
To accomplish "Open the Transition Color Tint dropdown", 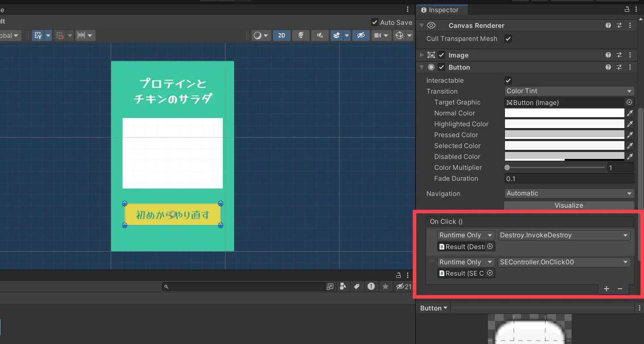I will click(x=569, y=91).
